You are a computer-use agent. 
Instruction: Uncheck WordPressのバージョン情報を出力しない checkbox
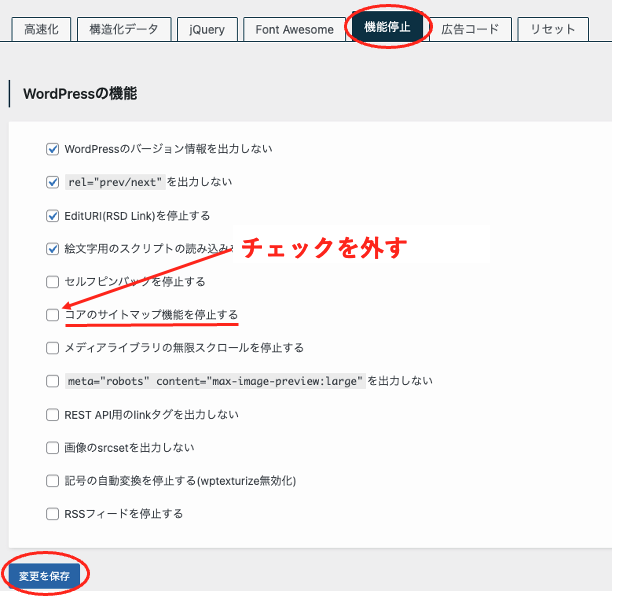point(53,149)
